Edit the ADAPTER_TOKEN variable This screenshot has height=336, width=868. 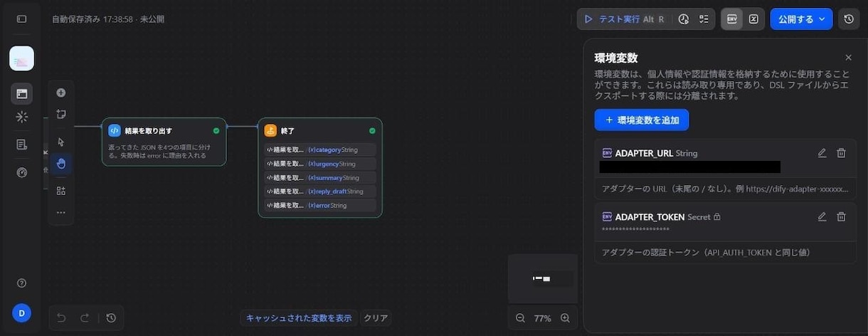click(x=822, y=216)
